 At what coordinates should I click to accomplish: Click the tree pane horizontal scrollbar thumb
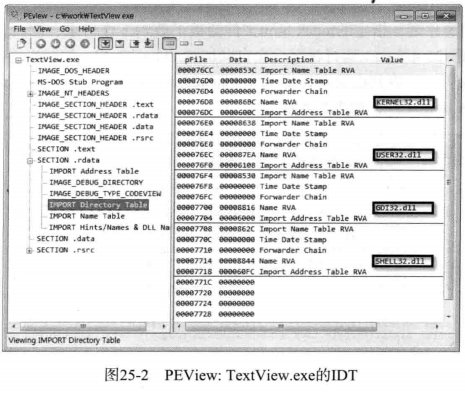tap(83, 326)
